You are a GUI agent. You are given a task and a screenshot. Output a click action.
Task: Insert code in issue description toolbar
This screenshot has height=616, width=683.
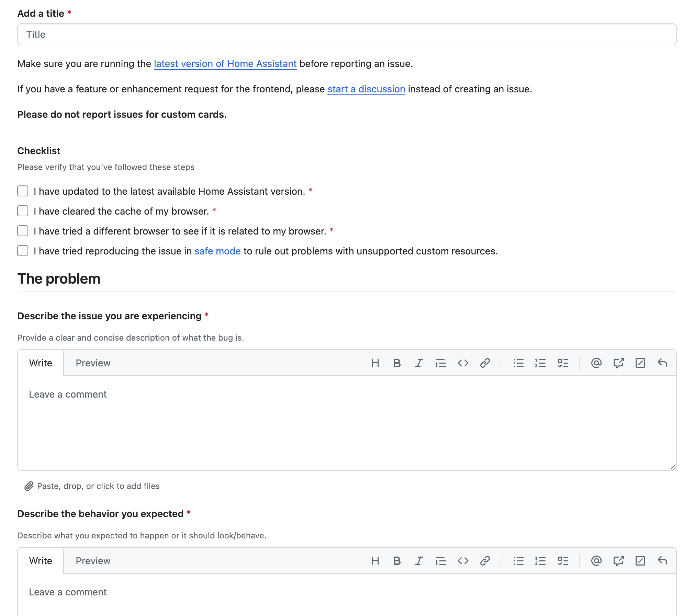point(463,363)
